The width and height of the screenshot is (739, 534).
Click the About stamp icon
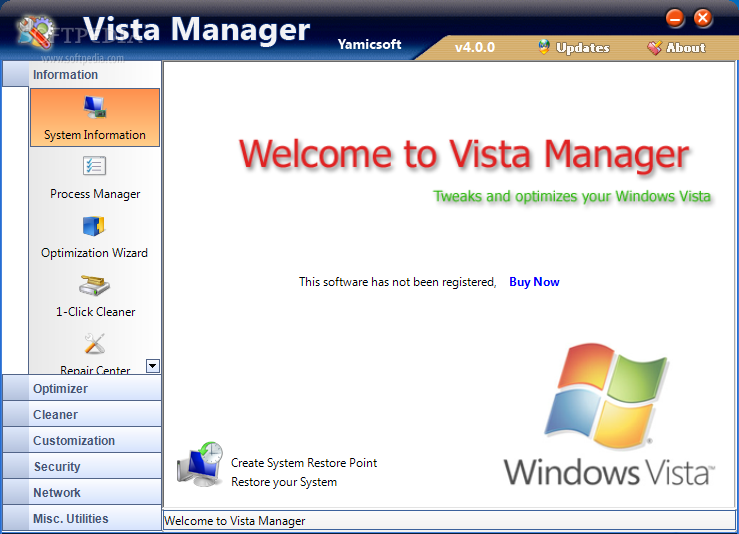[x=654, y=47]
